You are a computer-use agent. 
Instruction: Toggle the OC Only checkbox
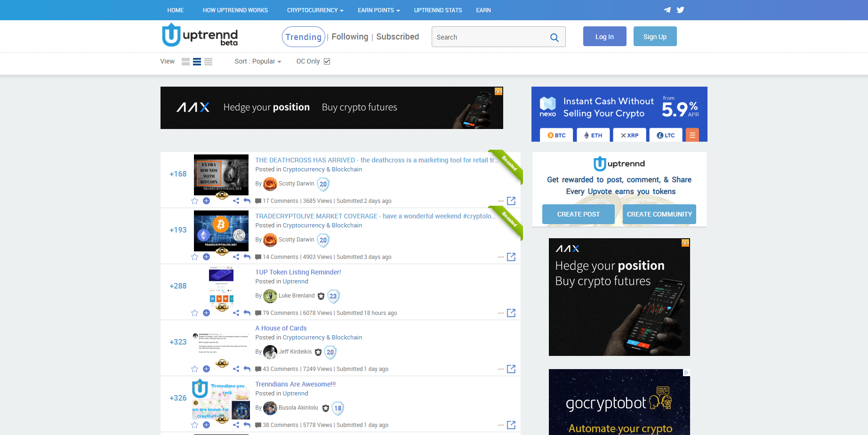click(327, 62)
